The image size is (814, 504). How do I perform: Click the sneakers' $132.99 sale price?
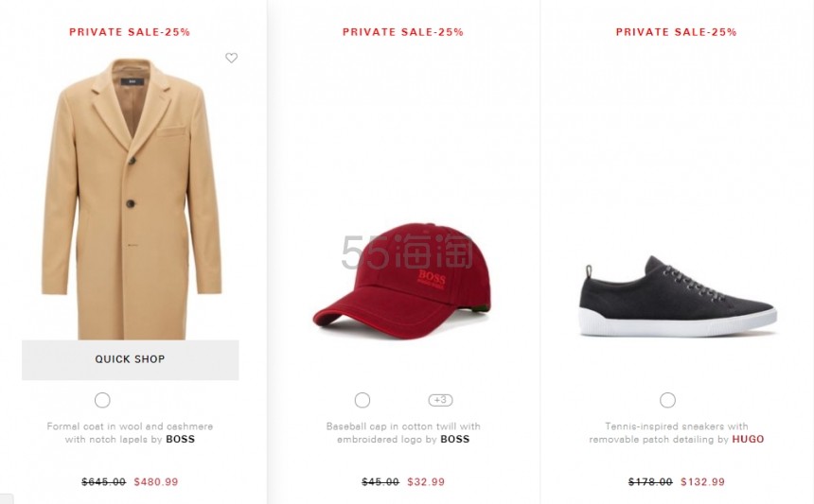pos(702,482)
